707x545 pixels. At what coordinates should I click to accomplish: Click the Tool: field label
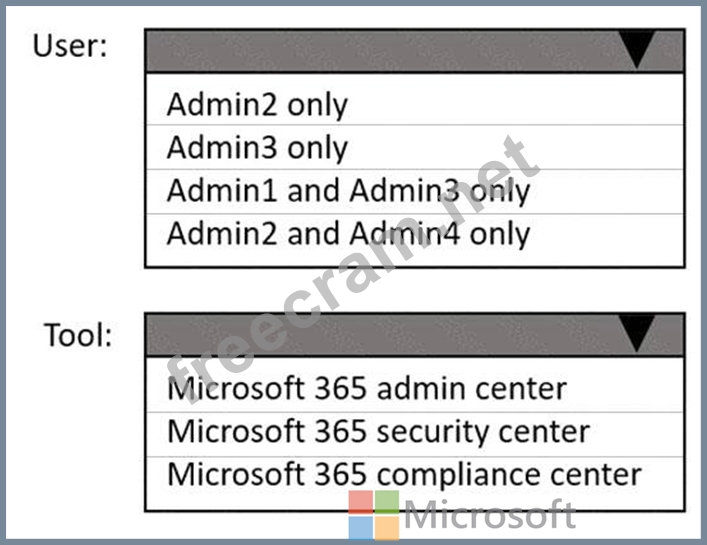[77, 335]
